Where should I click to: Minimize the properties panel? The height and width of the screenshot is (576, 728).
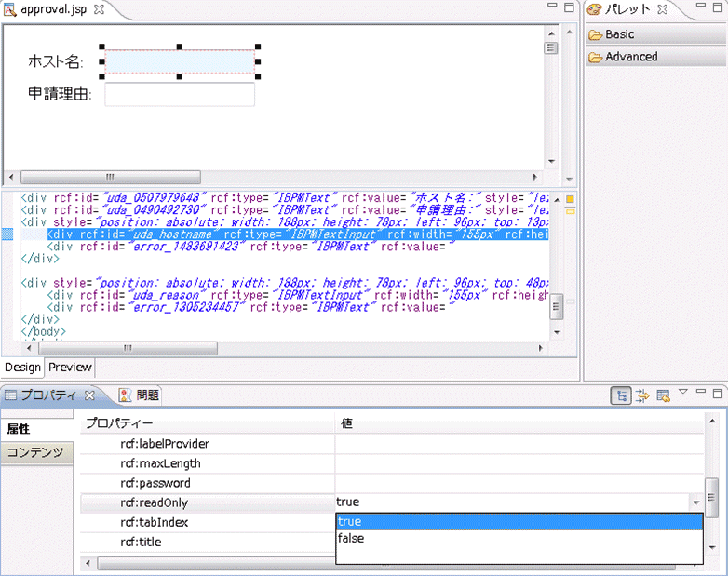pos(701,392)
